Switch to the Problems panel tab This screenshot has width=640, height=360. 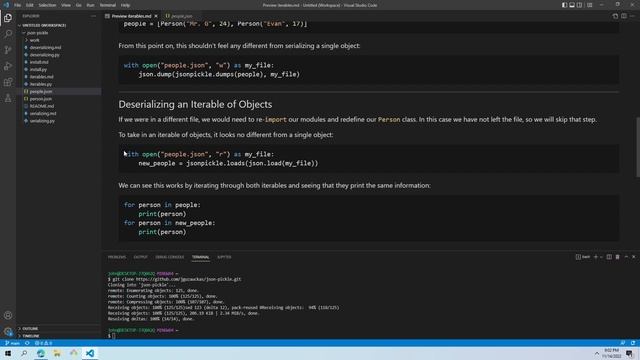[x=117, y=257]
